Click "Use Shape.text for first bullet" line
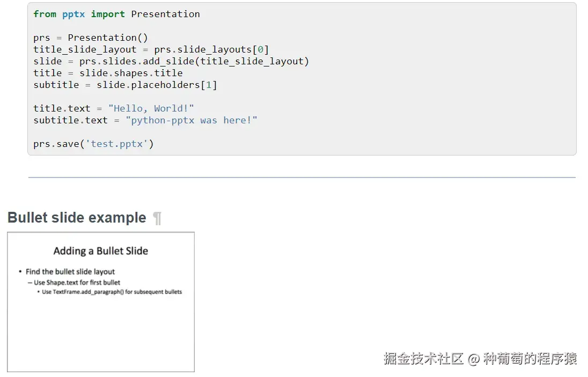 pos(77,283)
